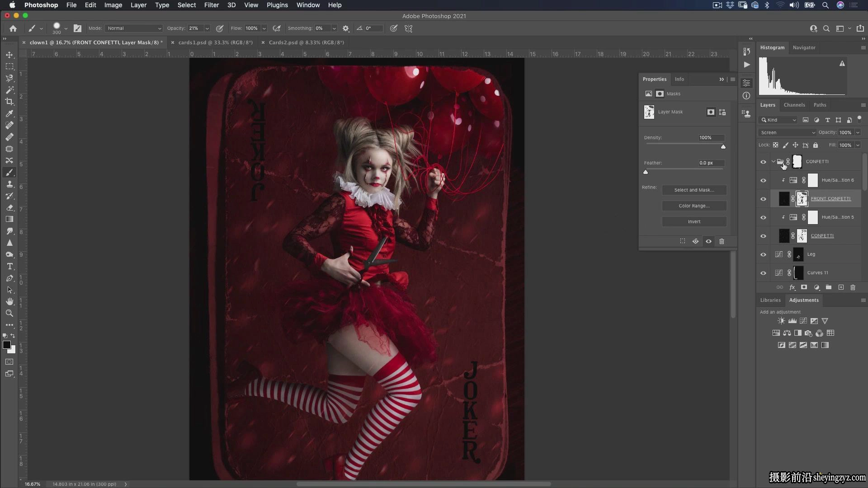Image resolution: width=868 pixels, height=488 pixels.
Task: Switch to the cards1.psd document tab
Action: pos(215,42)
